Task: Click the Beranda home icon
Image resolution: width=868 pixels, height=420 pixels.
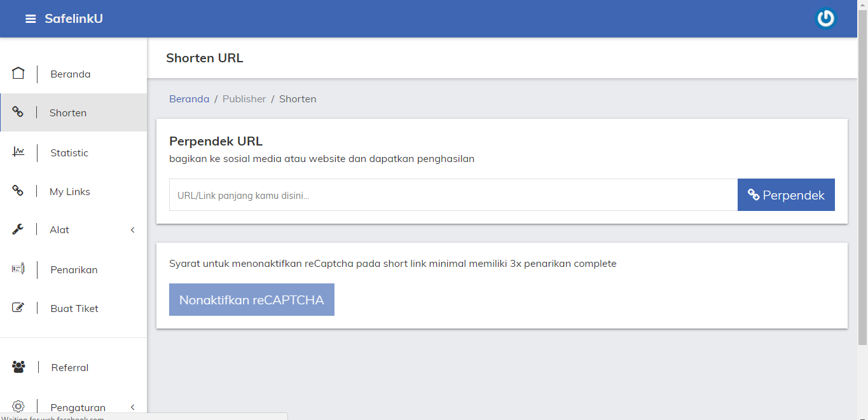Action: click(x=18, y=74)
